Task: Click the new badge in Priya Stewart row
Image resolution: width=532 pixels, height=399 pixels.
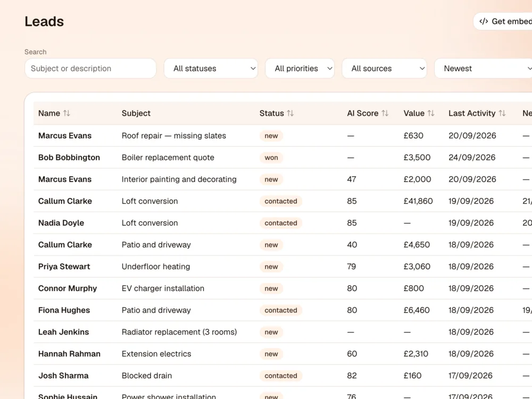Action: [271, 267]
